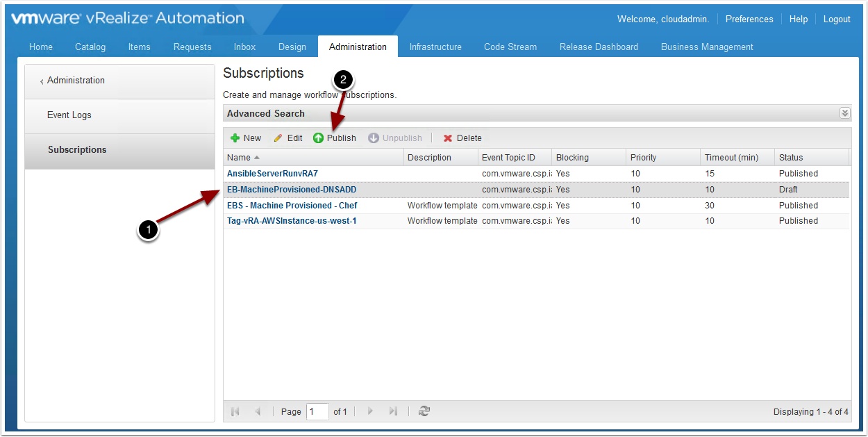Open the Code Stream tab
This screenshot has width=868, height=437.
point(510,47)
